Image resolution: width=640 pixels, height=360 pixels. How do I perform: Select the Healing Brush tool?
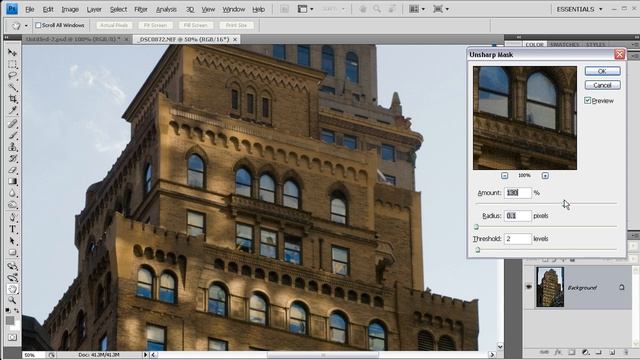[x=12, y=124]
